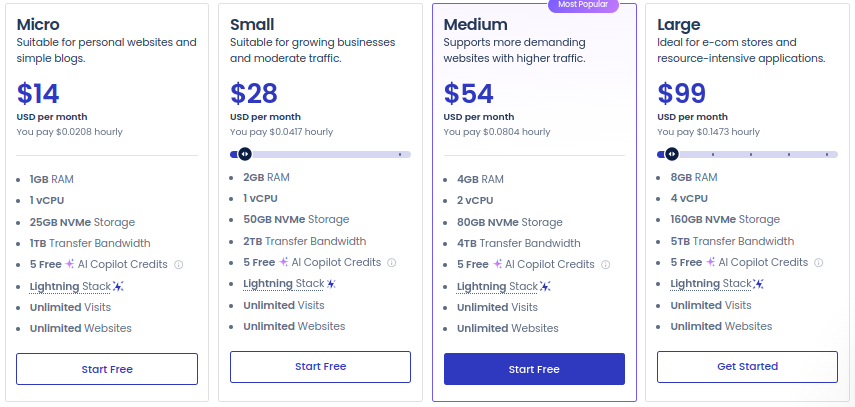
Task: Click the info icon beside Medium AI Copilot Credits
Action: pyautogui.click(x=605, y=265)
